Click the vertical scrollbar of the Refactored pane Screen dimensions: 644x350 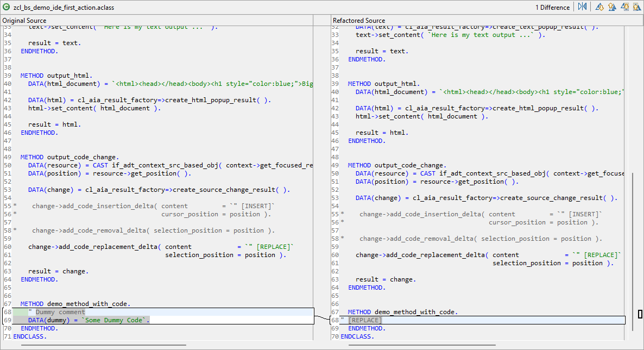(x=631, y=245)
